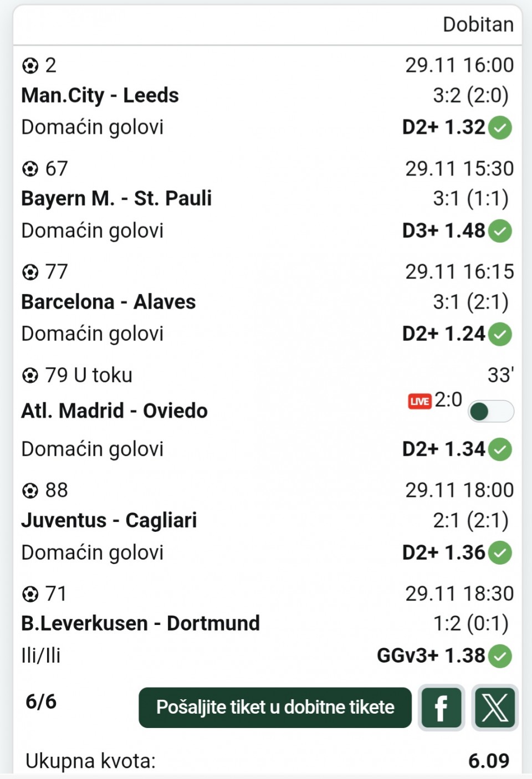Image resolution: width=532 pixels, height=779 pixels.
Task: Click soccer ball icon for match 79
Action: tap(30, 376)
